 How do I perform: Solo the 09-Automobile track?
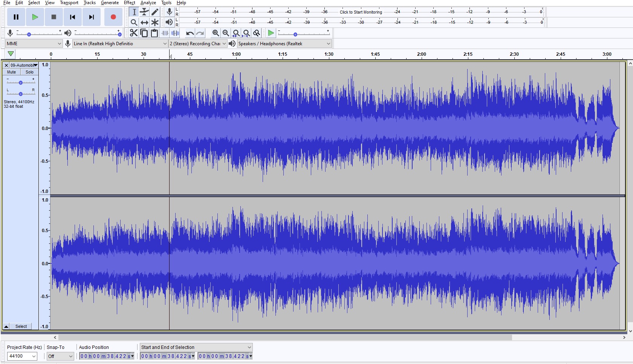(29, 72)
